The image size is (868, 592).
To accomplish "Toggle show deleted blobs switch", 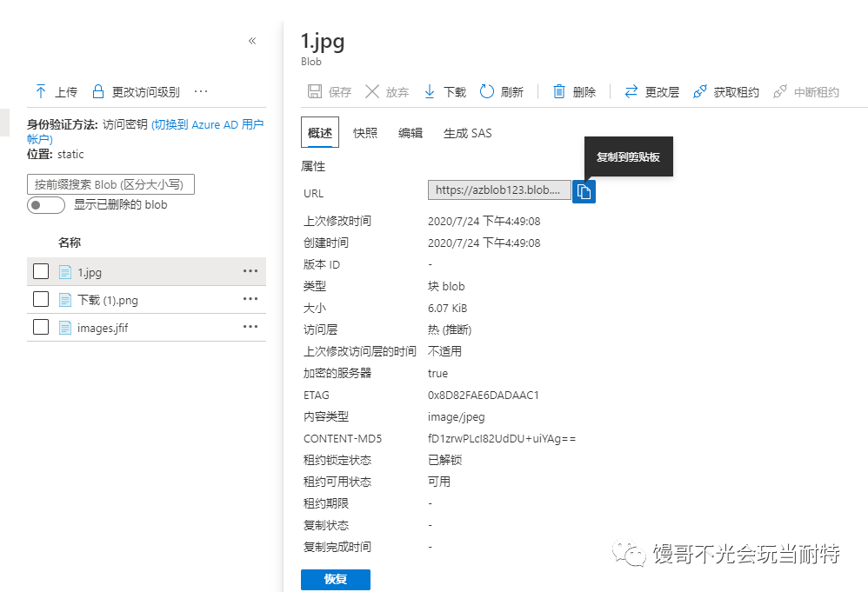I will point(46,204).
